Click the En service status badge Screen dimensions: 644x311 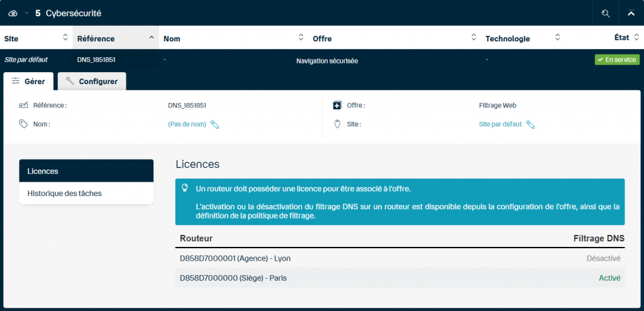[617, 60]
